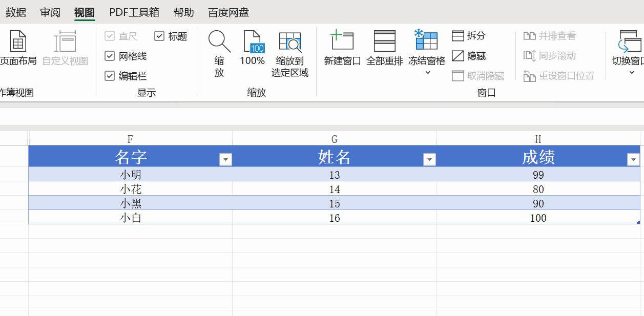
Task: Switch to the 数据 (Data) tab
Action: [16, 12]
